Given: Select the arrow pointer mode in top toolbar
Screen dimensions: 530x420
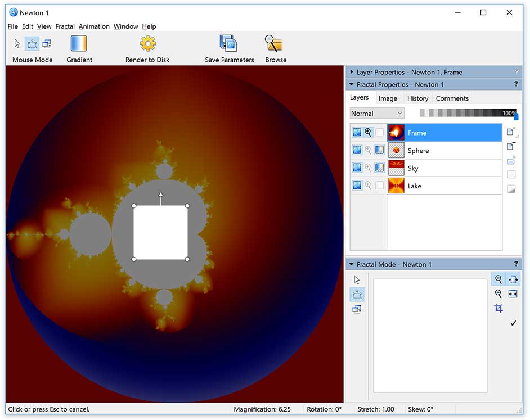Looking at the screenshot, I should click(x=17, y=44).
